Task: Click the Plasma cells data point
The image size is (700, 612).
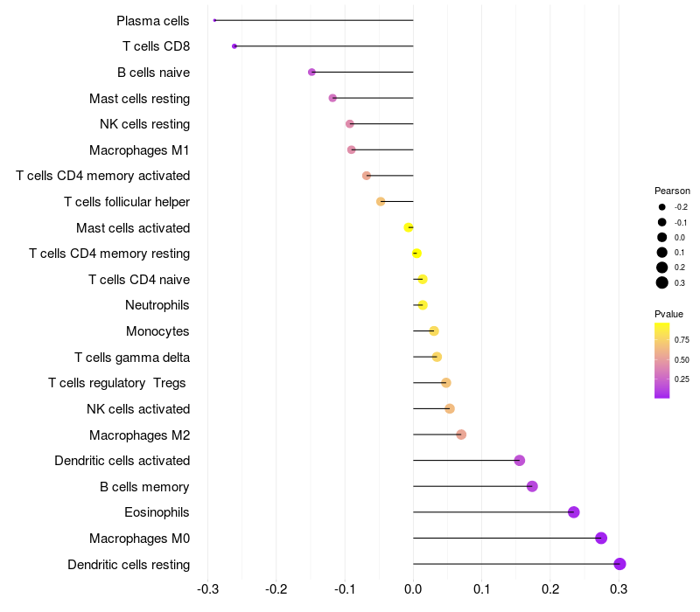Action: pos(214,20)
